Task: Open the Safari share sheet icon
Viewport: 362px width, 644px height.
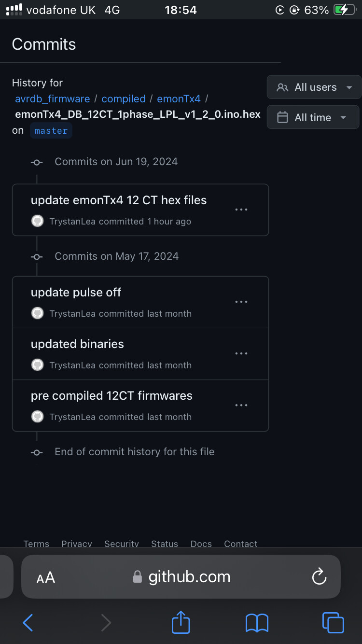Action: [181, 622]
